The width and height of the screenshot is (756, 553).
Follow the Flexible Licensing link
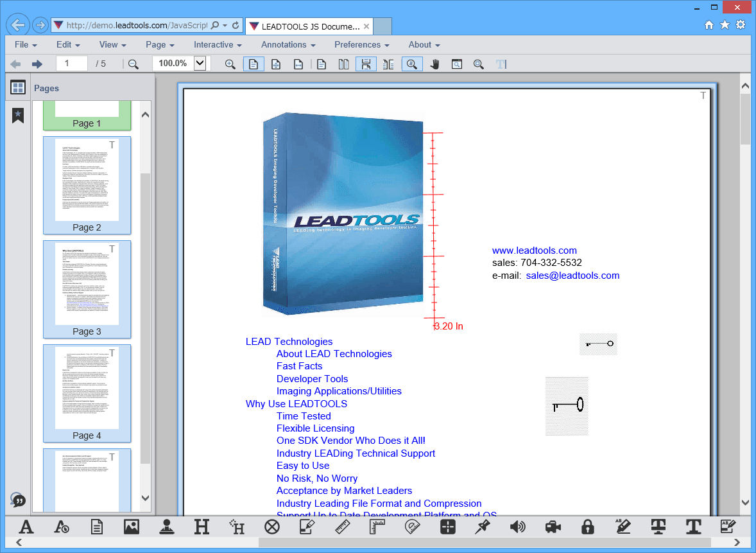(x=315, y=428)
